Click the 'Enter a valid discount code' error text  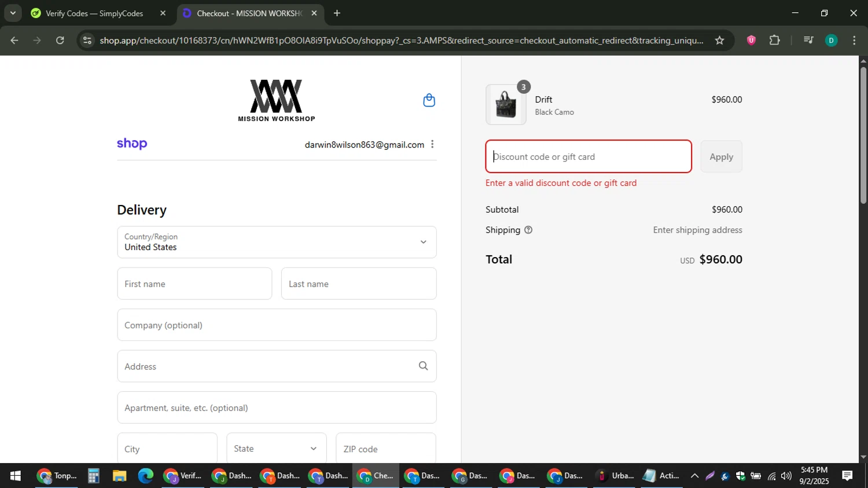[x=561, y=183]
